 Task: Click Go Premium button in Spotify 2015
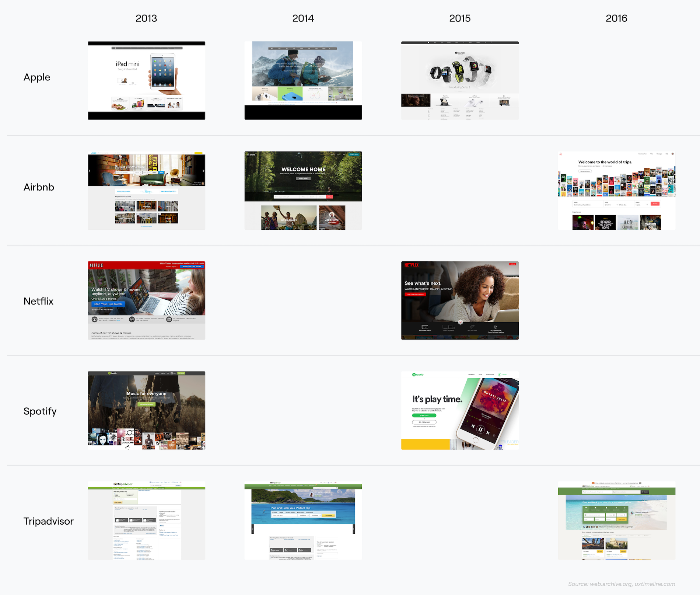point(424,422)
